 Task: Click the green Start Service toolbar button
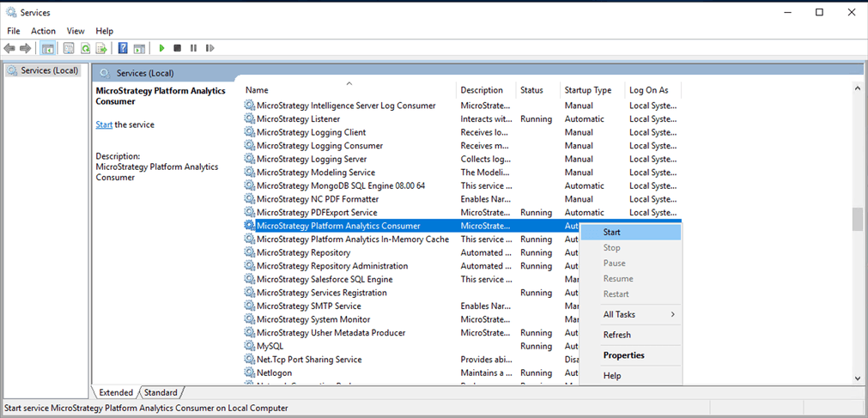pos(161,48)
